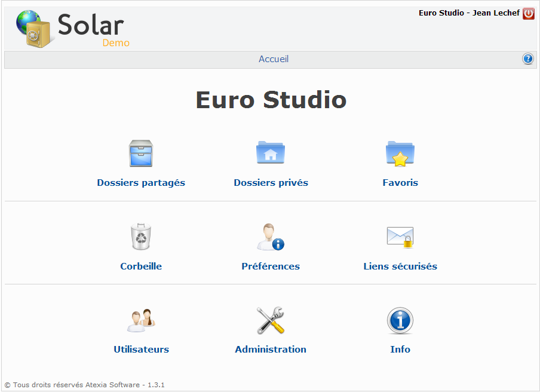This screenshot has width=540, height=392.
Task: Go to Accueil in the navigation bar
Action: click(x=274, y=59)
